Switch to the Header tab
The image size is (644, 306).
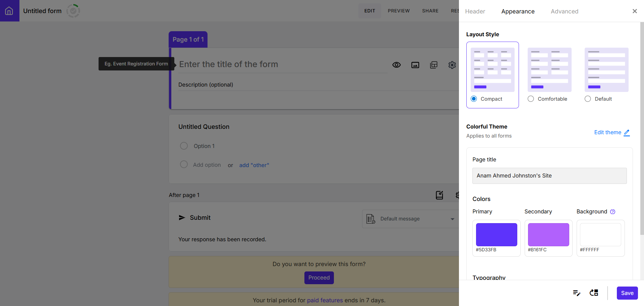[475, 11]
